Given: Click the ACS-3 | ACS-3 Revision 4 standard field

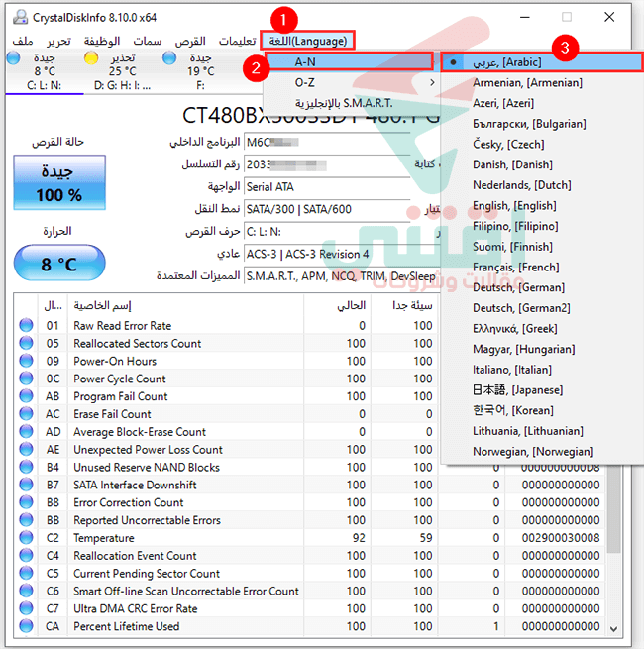Looking at the screenshot, I should tap(342, 254).
